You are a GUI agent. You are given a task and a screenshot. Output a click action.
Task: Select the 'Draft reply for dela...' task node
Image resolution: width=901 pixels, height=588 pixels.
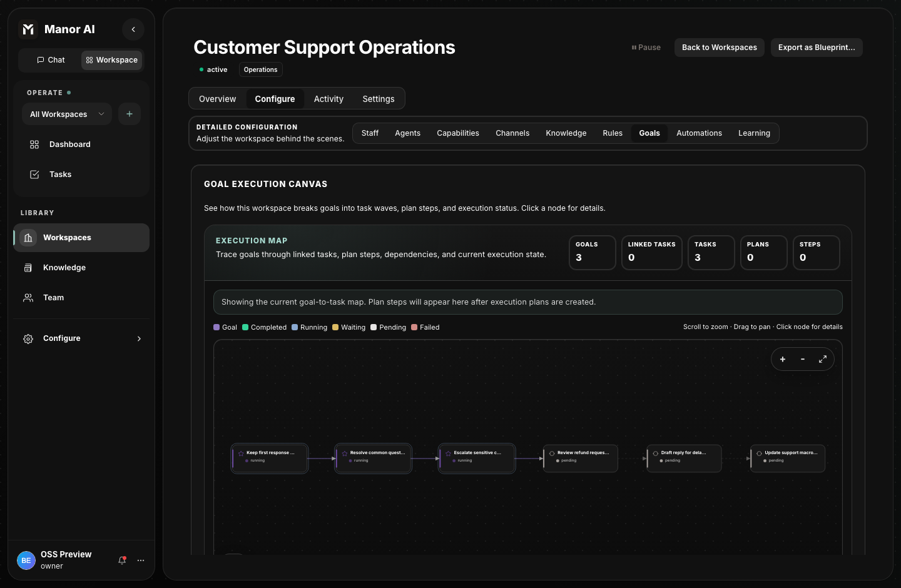pyautogui.click(x=685, y=459)
